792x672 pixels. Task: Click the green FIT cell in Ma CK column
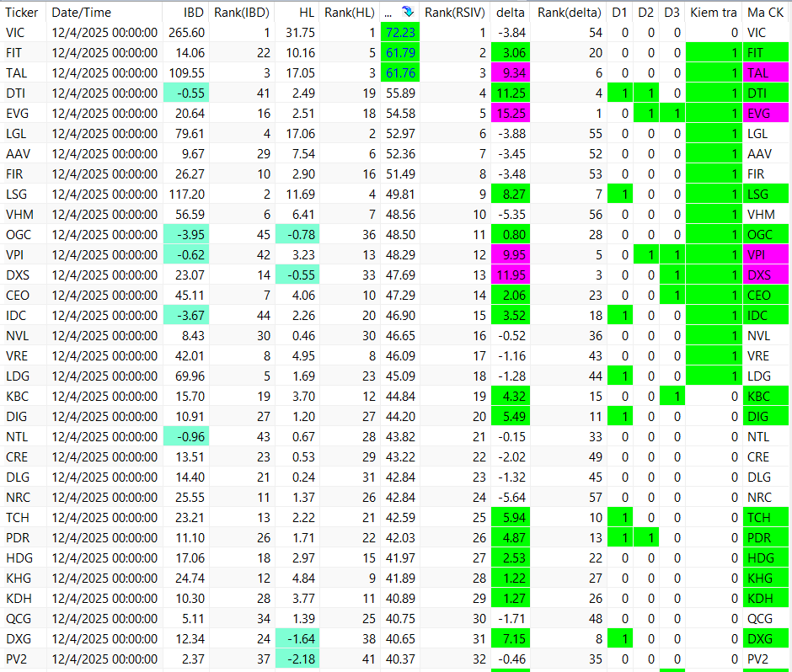pos(766,53)
